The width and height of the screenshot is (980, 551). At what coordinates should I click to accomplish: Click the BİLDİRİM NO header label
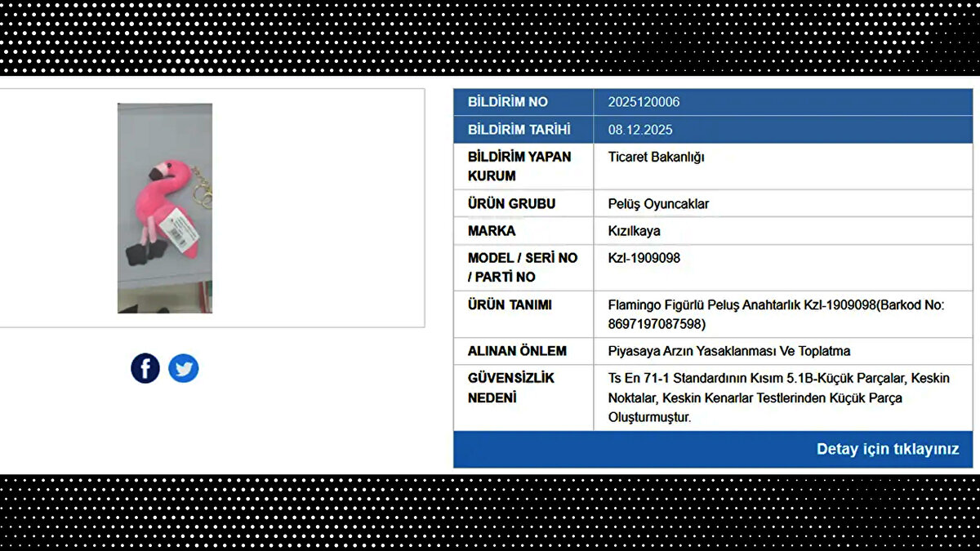(507, 102)
